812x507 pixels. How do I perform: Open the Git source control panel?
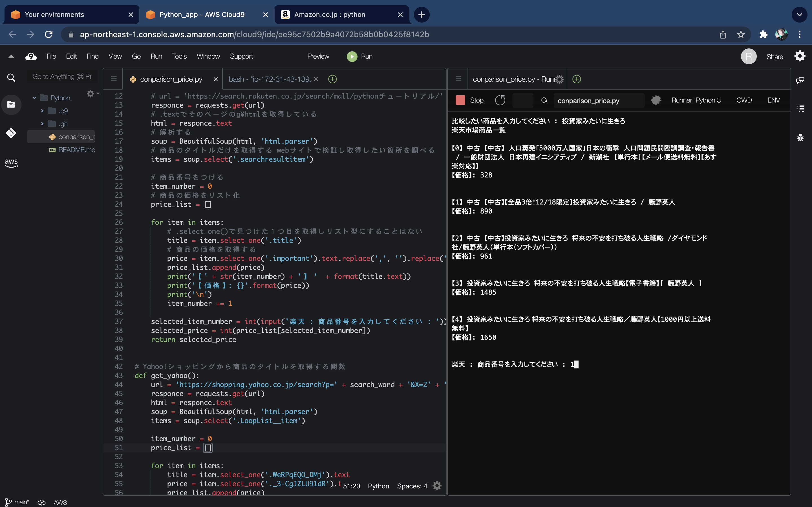pos(11,133)
